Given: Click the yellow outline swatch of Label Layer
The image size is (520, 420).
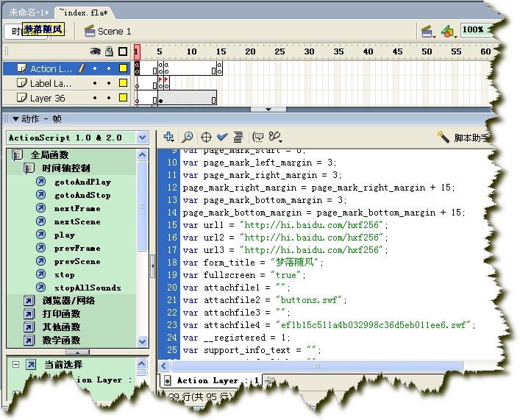Looking at the screenshot, I should coord(123,83).
